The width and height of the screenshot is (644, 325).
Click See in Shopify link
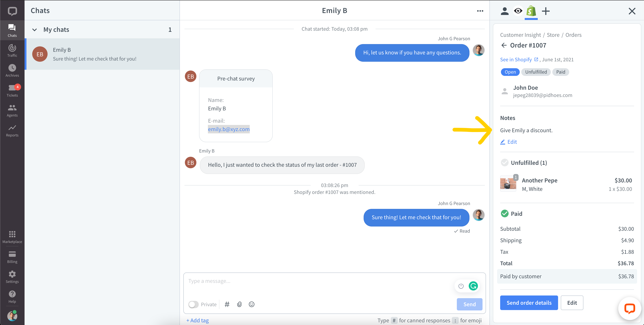pos(518,59)
